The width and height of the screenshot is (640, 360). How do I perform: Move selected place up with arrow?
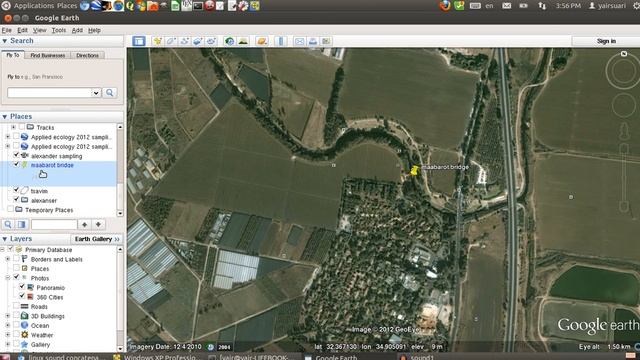pyautogui.click(x=84, y=224)
